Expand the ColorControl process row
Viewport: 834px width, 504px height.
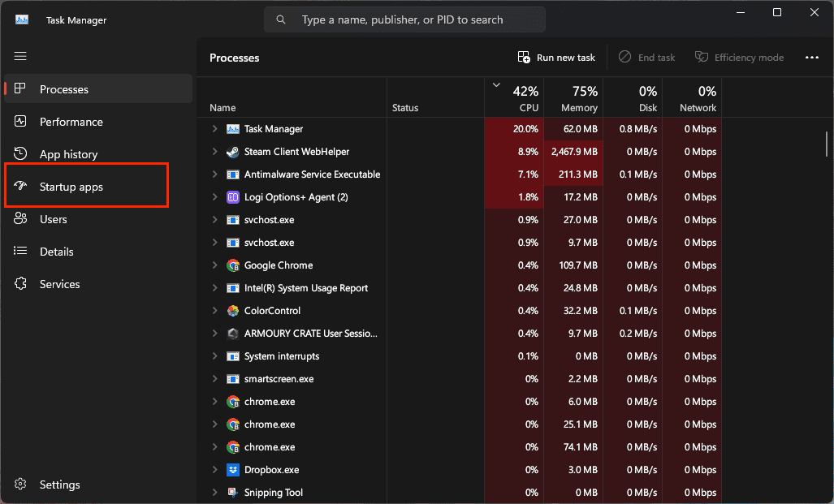(x=215, y=311)
